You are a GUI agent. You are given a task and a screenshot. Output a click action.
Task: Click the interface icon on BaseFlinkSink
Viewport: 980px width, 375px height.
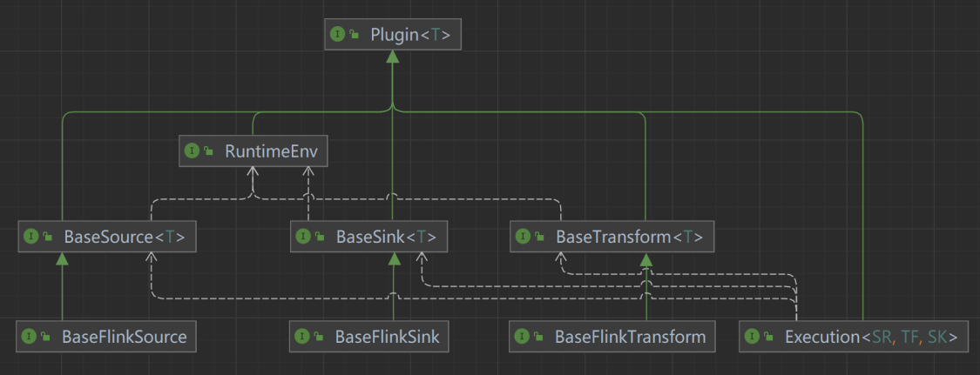[x=302, y=337]
